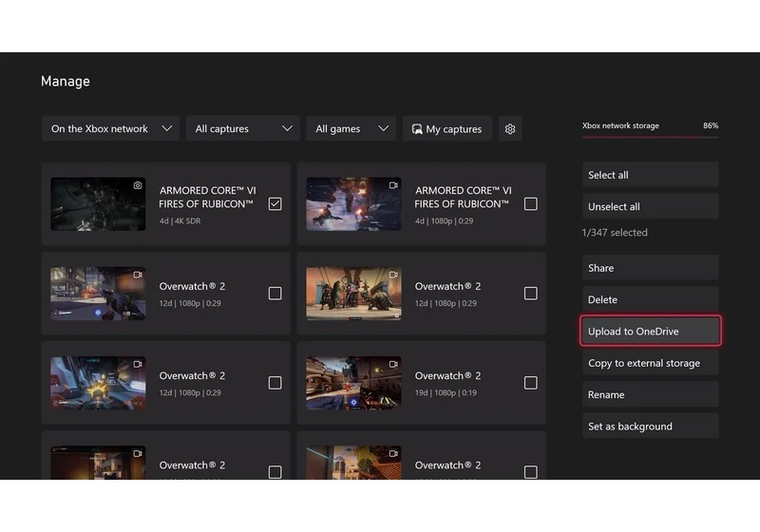Click the 1/347 selected counter text

click(x=615, y=233)
